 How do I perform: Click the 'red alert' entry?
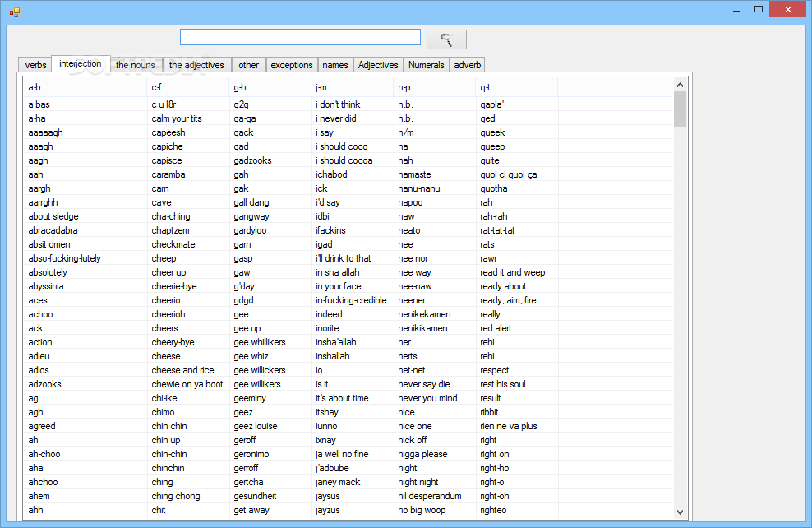(x=496, y=328)
